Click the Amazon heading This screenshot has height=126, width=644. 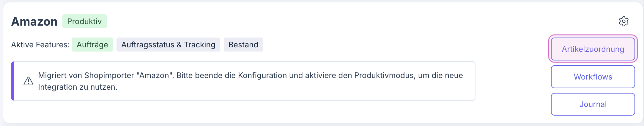click(34, 22)
